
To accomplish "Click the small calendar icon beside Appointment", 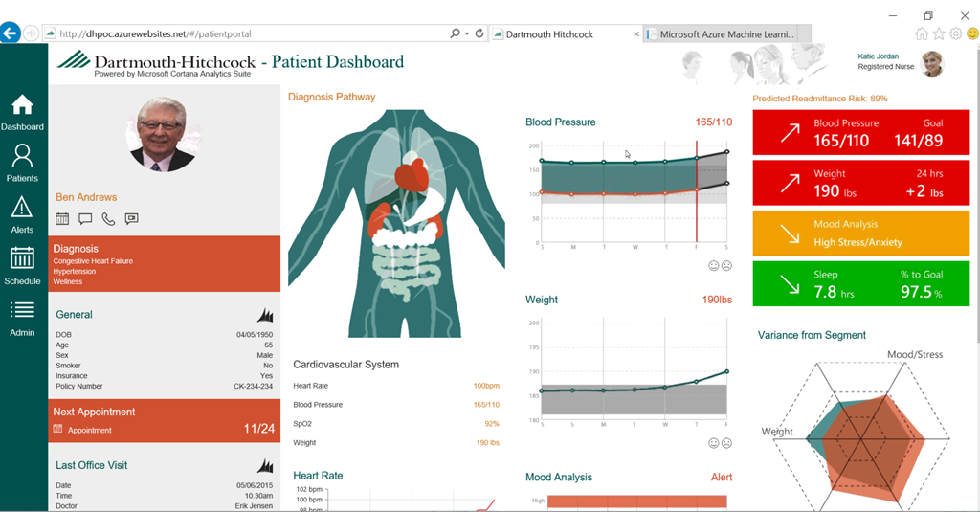I will click(58, 429).
